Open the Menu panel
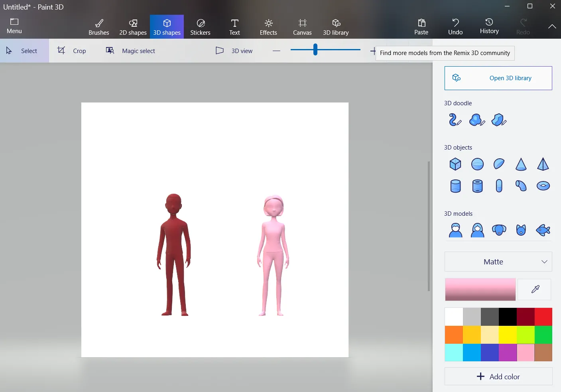Image resolution: width=561 pixels, height=392 pixels. pyautogui.click(x=14, y=26)
